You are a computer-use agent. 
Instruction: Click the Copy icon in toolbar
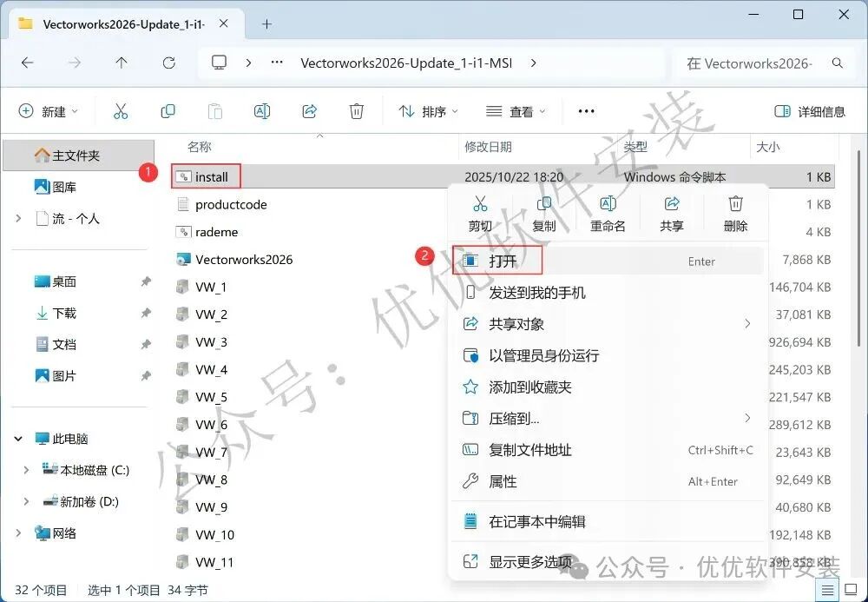click(x=168, y=111)
